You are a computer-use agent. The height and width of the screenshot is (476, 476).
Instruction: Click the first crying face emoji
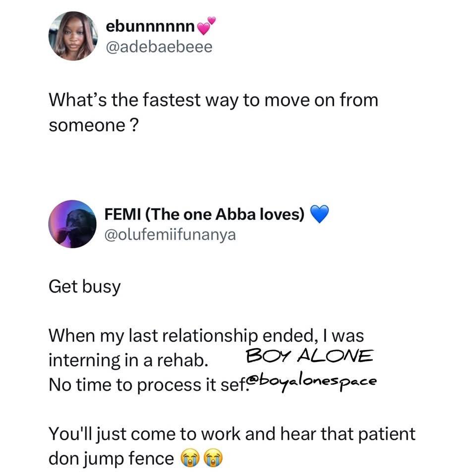click(190, 458)
